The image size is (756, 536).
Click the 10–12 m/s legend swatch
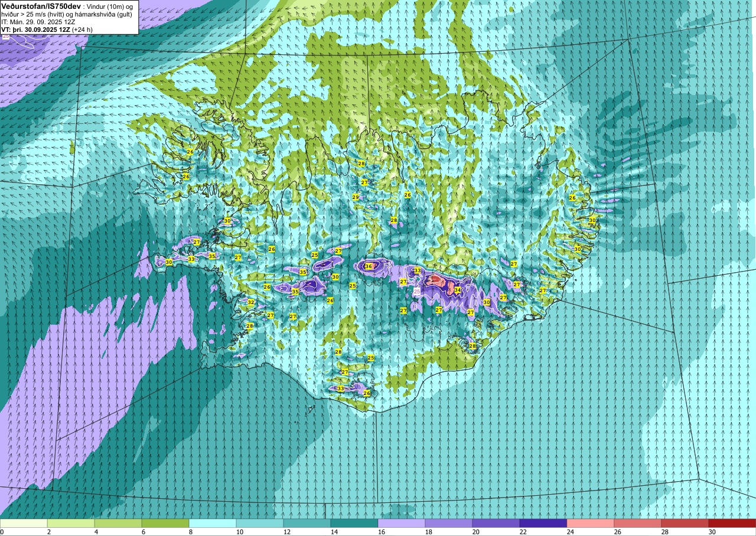pyautogui.click(x=260, y=523)
